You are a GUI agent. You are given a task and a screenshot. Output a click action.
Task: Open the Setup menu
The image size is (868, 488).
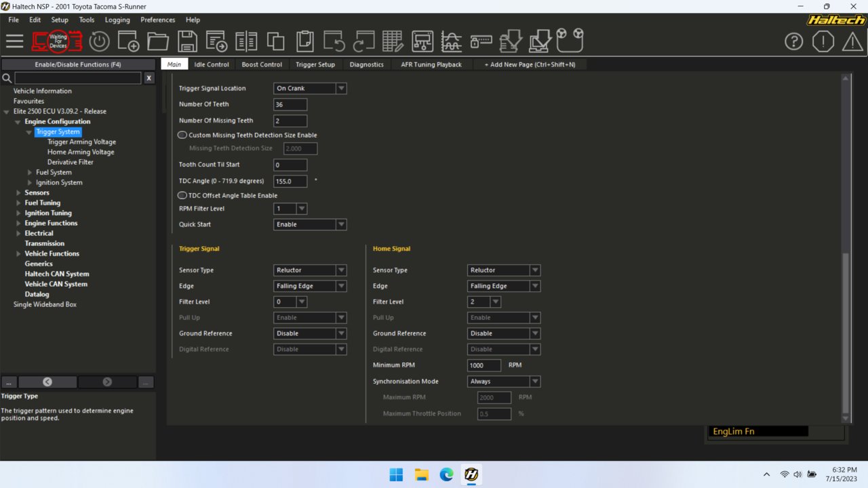(60, 20)
